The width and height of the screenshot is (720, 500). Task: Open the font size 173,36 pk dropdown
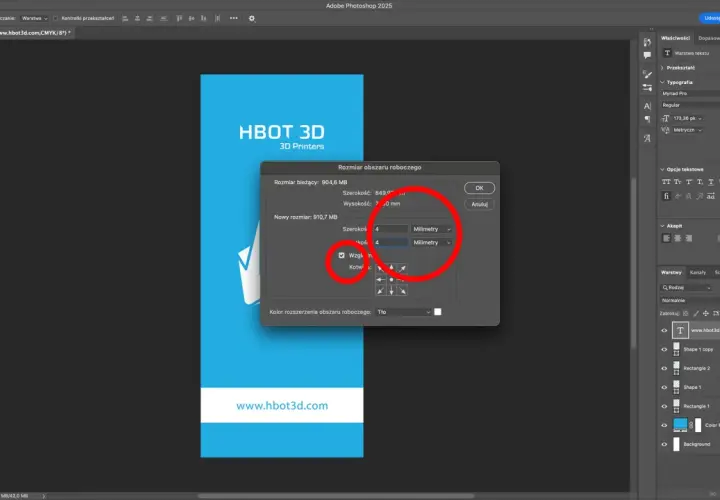[688, 118]
